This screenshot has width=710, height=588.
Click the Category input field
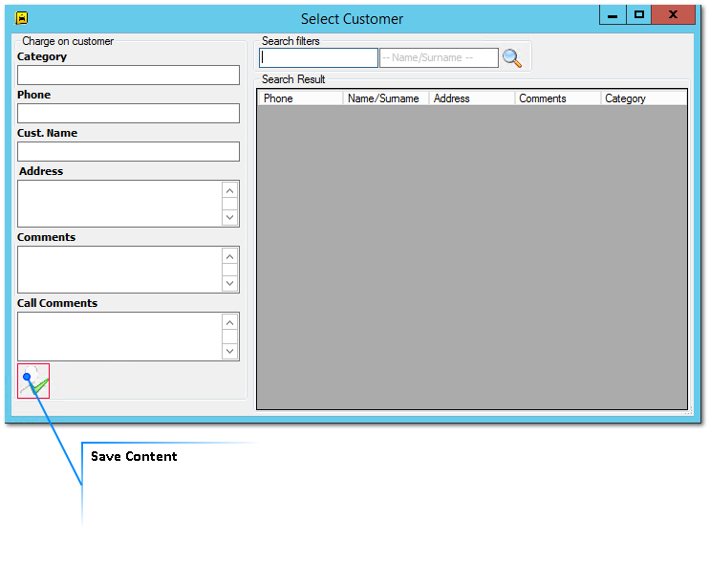[x=128, y=75]
